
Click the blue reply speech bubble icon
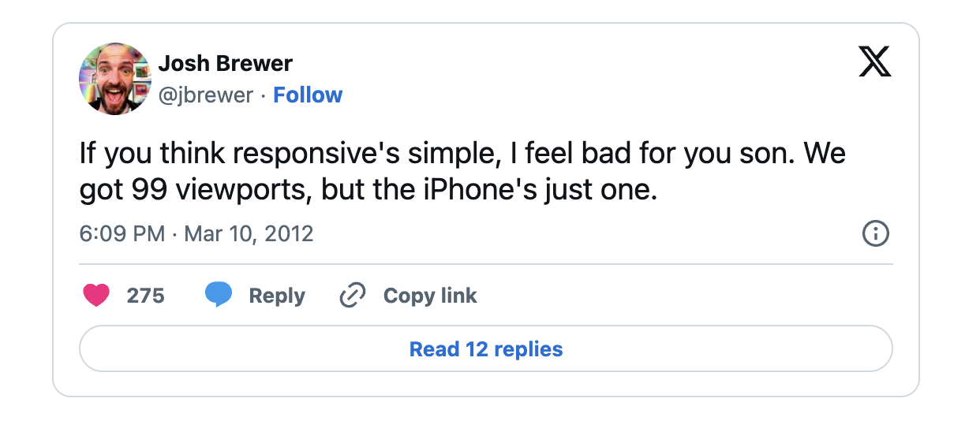pyautogui.click(x=219, y=295)
